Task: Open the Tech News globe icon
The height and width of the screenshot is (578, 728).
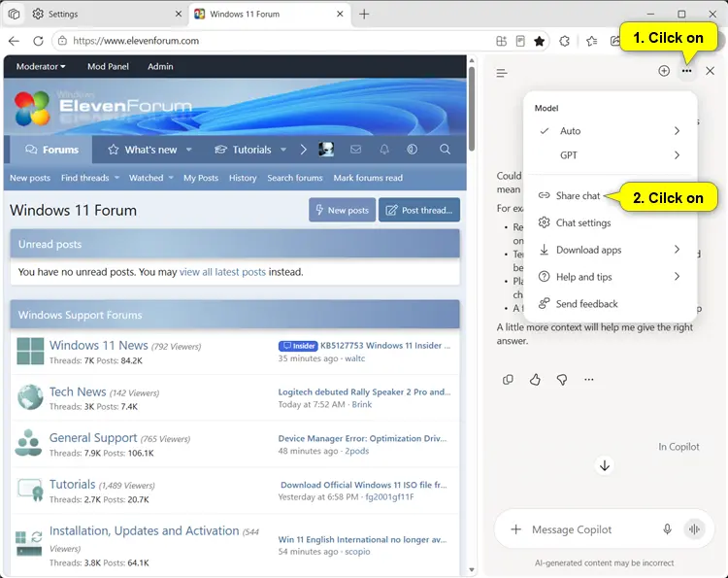Action: coord(30,397)
